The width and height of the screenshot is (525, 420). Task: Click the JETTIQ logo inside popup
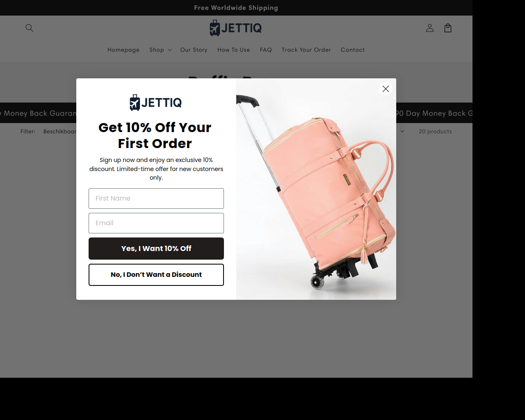pos(156,103)
